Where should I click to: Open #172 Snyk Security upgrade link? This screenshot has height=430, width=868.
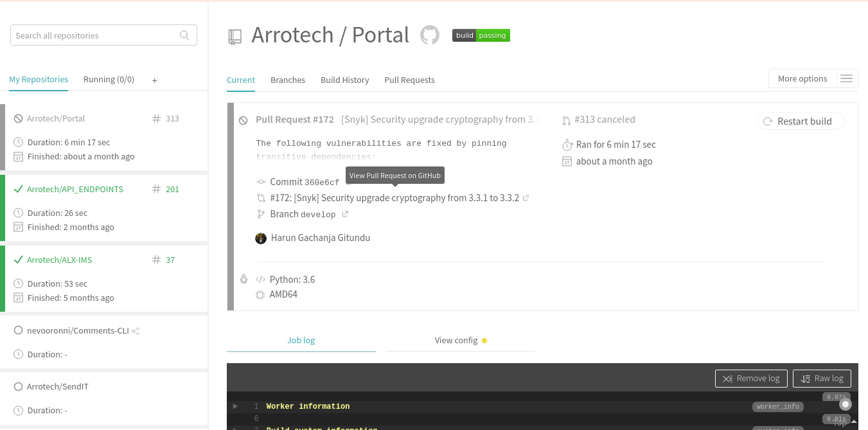(394, 198)
